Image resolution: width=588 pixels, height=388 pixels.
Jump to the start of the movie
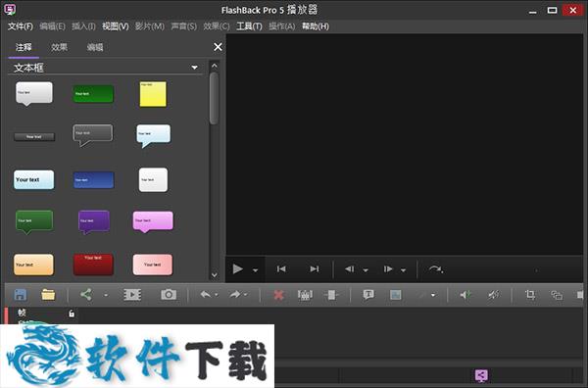(281, 269)
